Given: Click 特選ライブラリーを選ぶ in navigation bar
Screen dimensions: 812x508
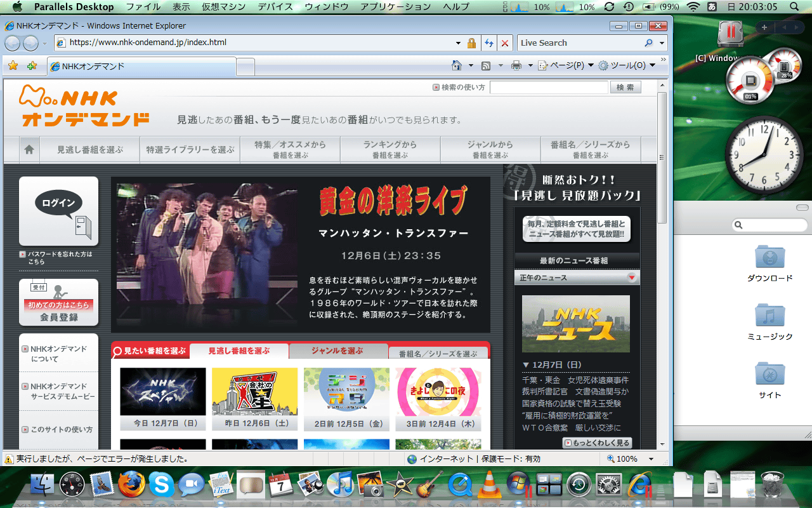Looking at the screenshot, I should [x=190, y=150].
